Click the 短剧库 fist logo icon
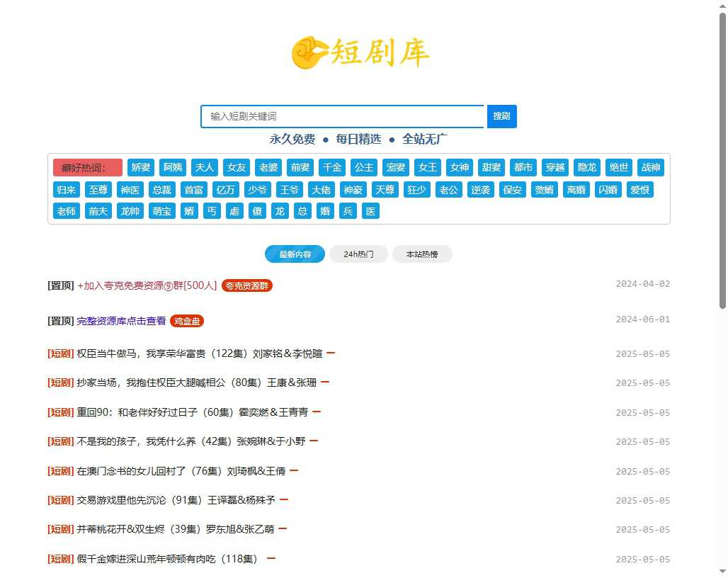This screenshot has width=728, height=578. [x=309, y=52]
